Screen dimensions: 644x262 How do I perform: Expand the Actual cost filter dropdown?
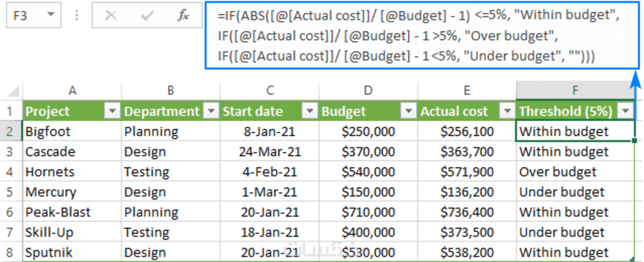click(x=507, y=111)
